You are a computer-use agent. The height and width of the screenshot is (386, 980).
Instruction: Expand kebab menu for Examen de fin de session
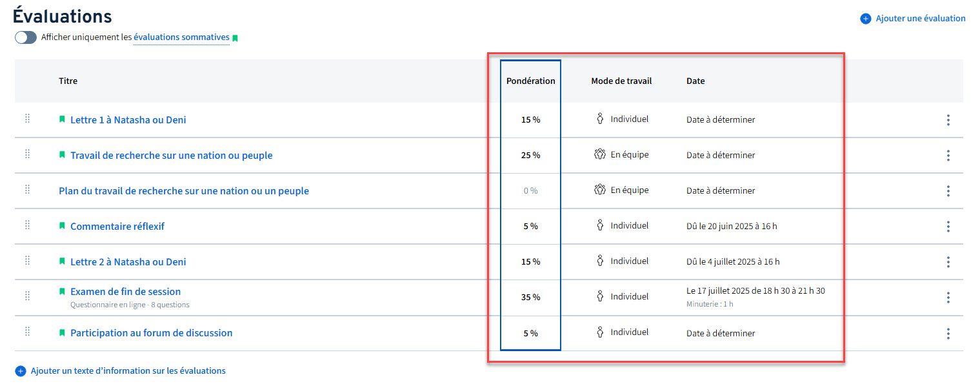pyautogui.click(x=948, y=298)
